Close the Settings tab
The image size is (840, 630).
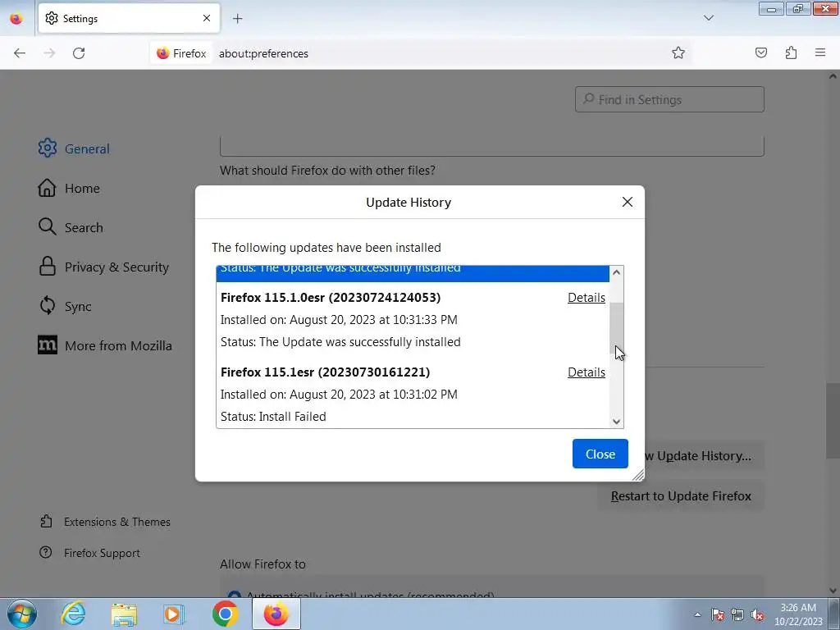pos(207,18)
